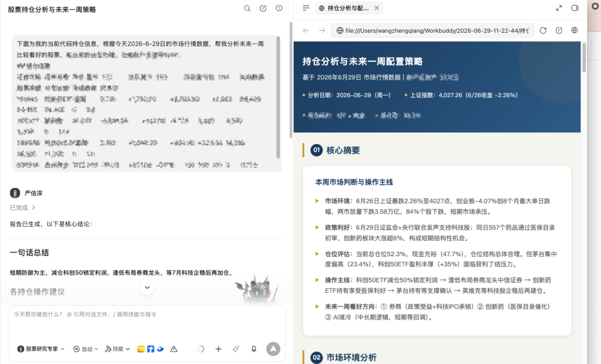Image resolution: width=601 pixels, height=364 pixels.
Task: Click the file URL address field
Action: click(432, 31)
